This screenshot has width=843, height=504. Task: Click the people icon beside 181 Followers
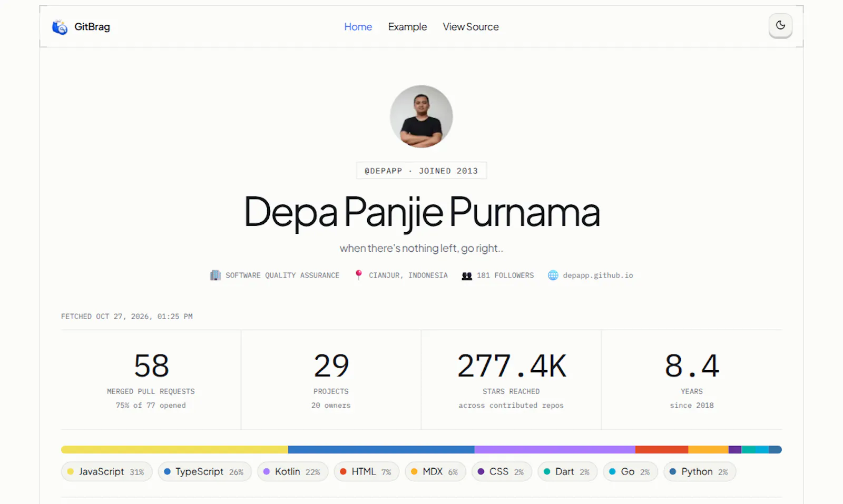click(467, 275)
